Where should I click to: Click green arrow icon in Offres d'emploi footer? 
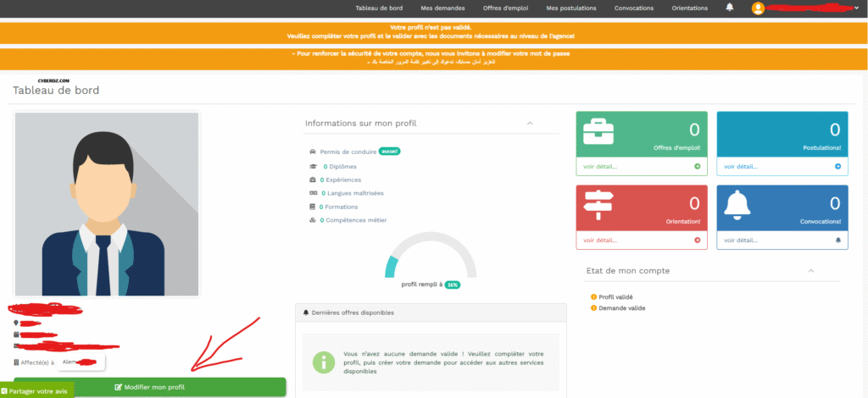tap(697, 166)
